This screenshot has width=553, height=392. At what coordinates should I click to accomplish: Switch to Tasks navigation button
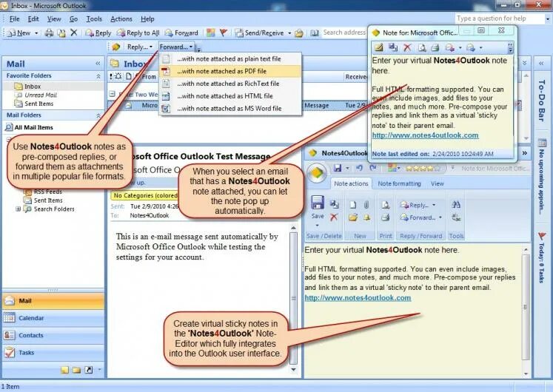tap(53, 353)
